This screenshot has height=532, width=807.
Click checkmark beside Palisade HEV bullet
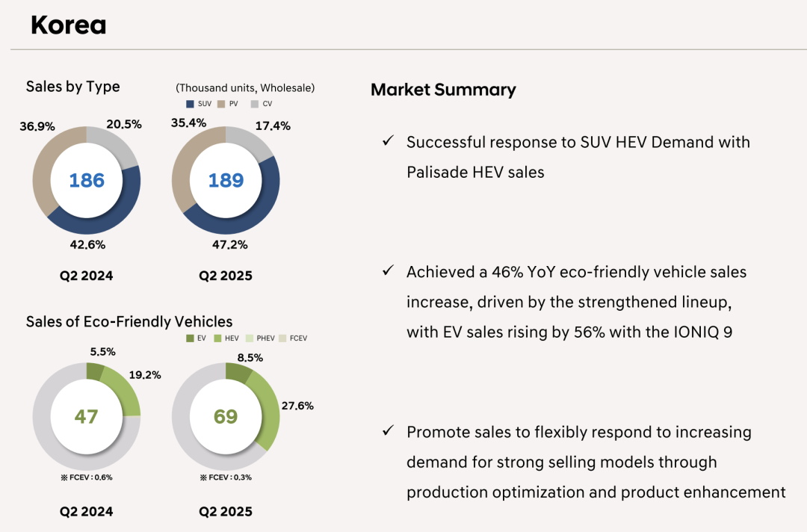coord(387,141)
